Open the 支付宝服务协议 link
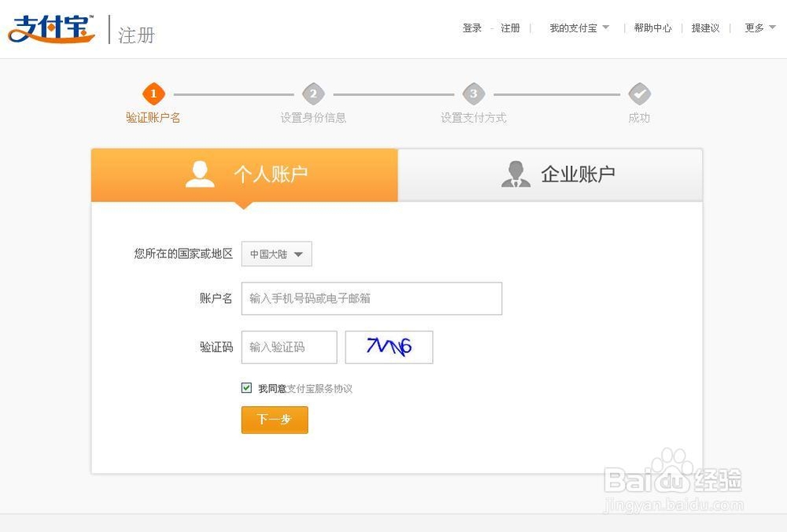The height and width of the screenshot is (532, 787). (320, 389)
